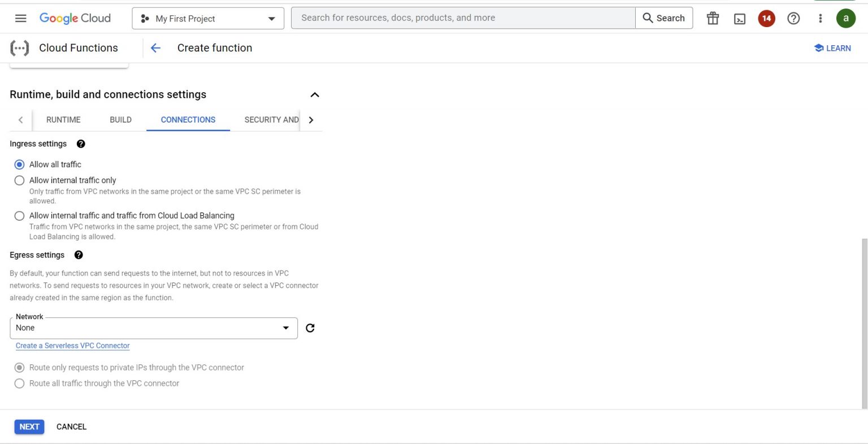The height and width of the screenshot is (444, 868).
Task: Click the LEARN graduation cap button
Action: (832, 48)
